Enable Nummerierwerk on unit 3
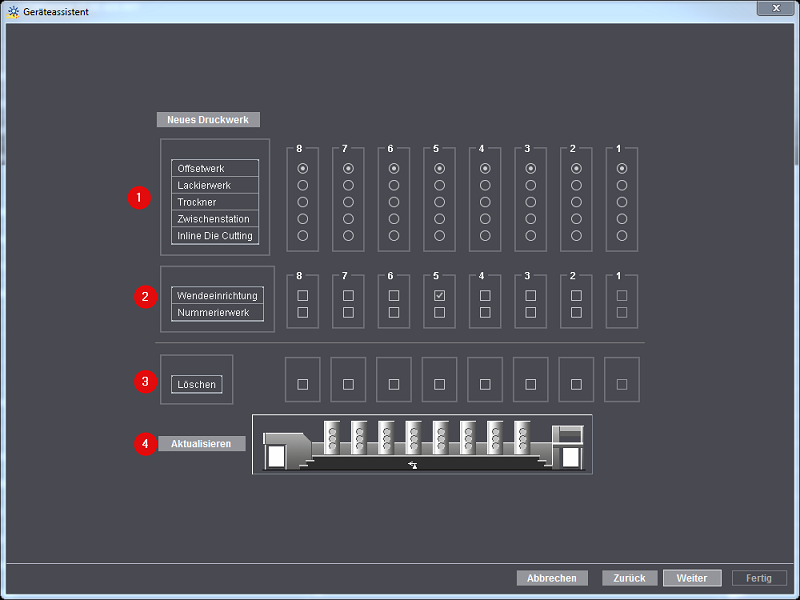This screenshot has width=800, height=600. [531, 312]
